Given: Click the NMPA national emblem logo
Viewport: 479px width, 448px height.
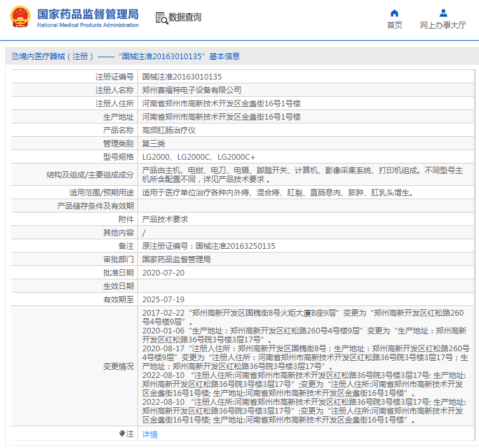Looking at the screenshot, I should tap(19, 17).
